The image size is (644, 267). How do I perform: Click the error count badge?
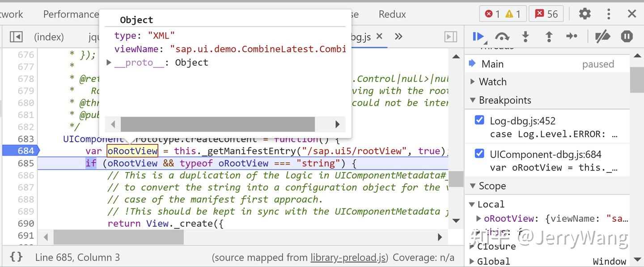[492, 14]
